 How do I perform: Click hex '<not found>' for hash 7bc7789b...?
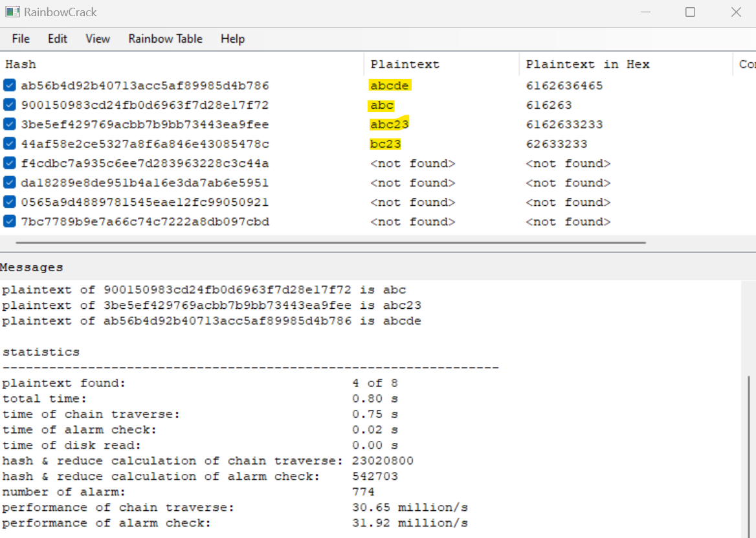568,222
